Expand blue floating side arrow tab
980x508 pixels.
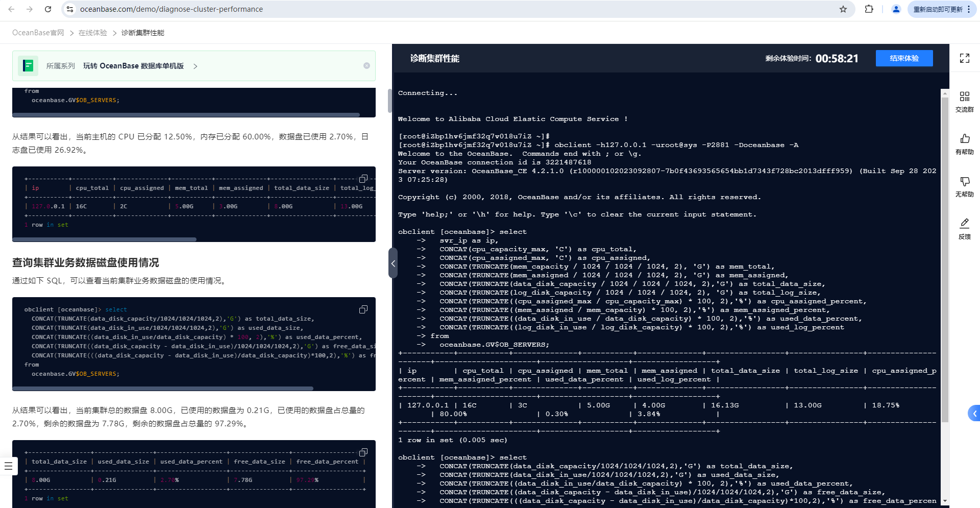tap(974, 413)
